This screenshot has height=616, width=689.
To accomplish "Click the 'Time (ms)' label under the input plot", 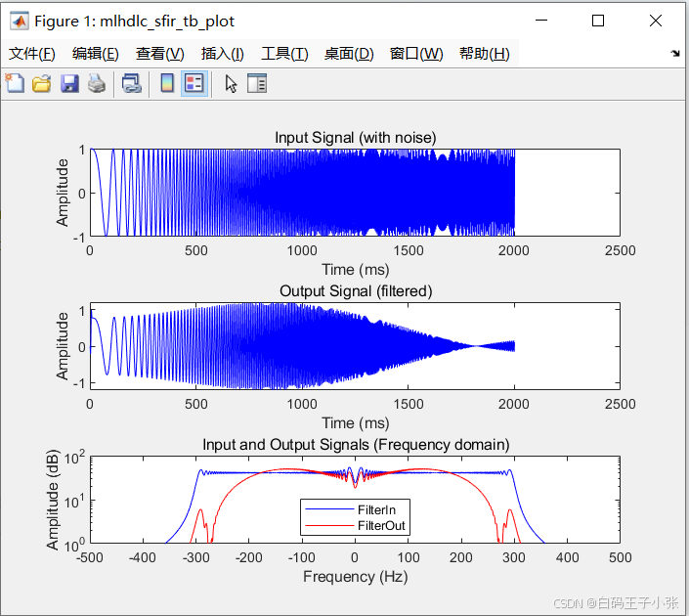I will click(x=356, y=270).
